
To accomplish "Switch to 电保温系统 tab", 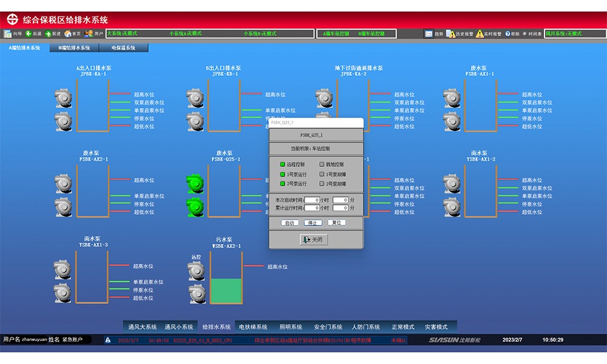I will [123, 47].
